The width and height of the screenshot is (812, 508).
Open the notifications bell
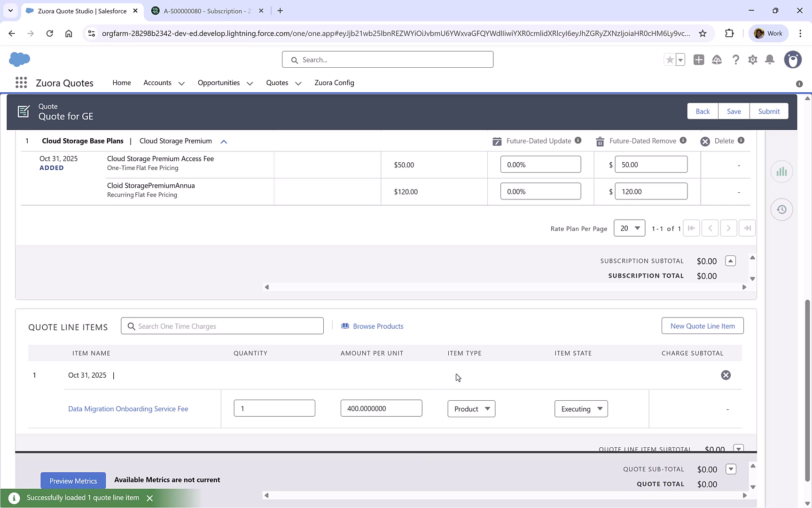[770, 60]
